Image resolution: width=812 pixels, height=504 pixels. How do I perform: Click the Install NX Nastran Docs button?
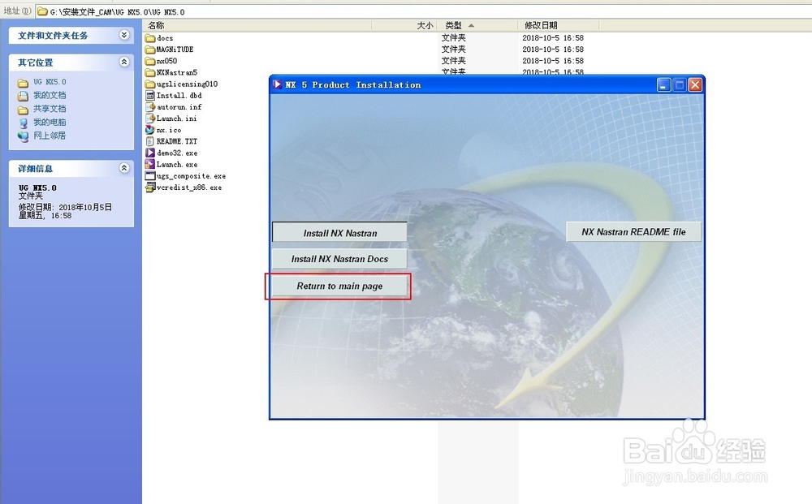coord(339,259)
